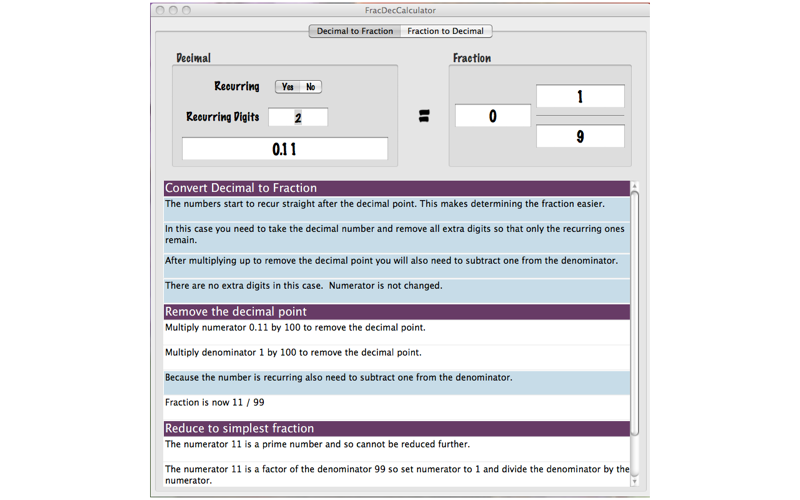Click the explanation panel scrollbar thumb

coord(635,313)
